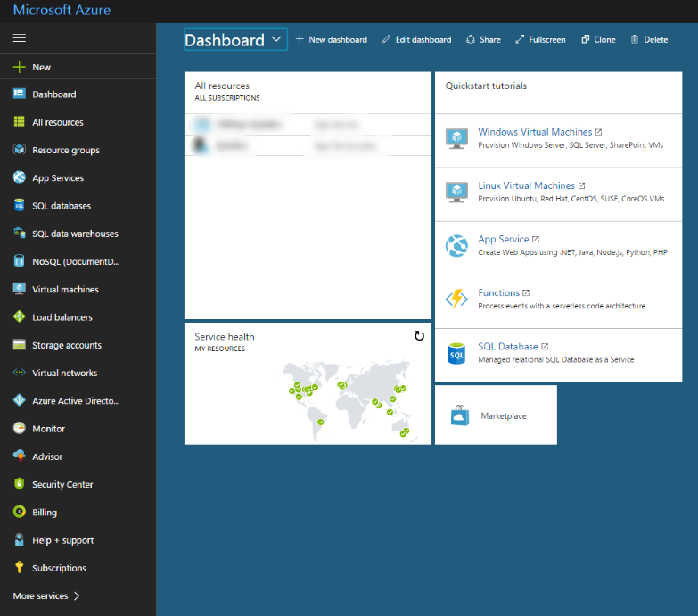
Task: Switch dashboard to Fullscreen
Action: (540, 39)
